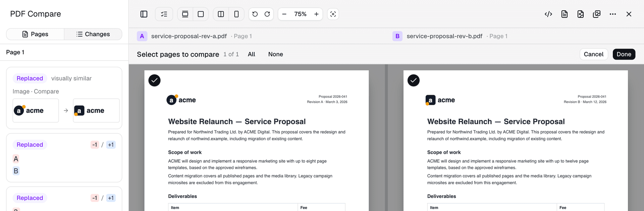Click the added text B in change card
Viewport: 644px width, 211px height.
click(x=16, y=171)
